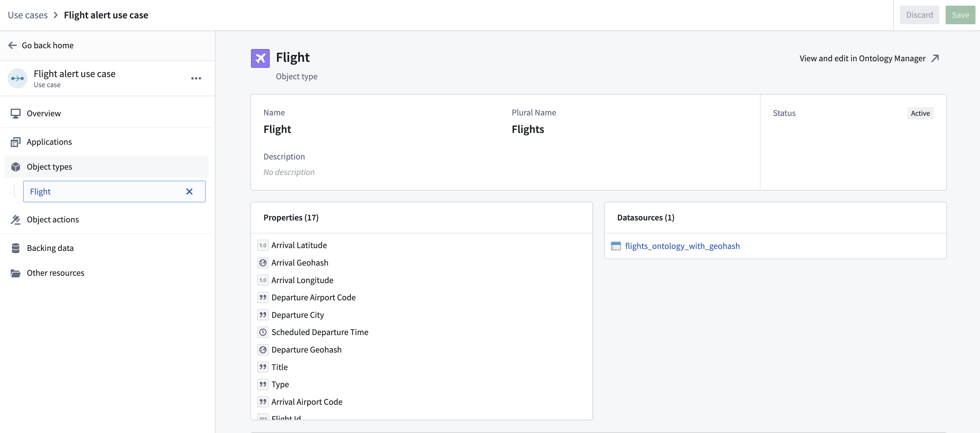The height and width of the screenshot is (433, 980).
Task: Select the Flight item under Object types
Action: (x=114, y=192)
